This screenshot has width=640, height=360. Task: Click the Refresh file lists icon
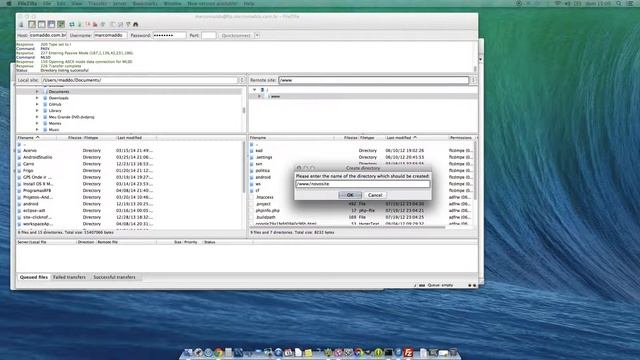point(71,24)
